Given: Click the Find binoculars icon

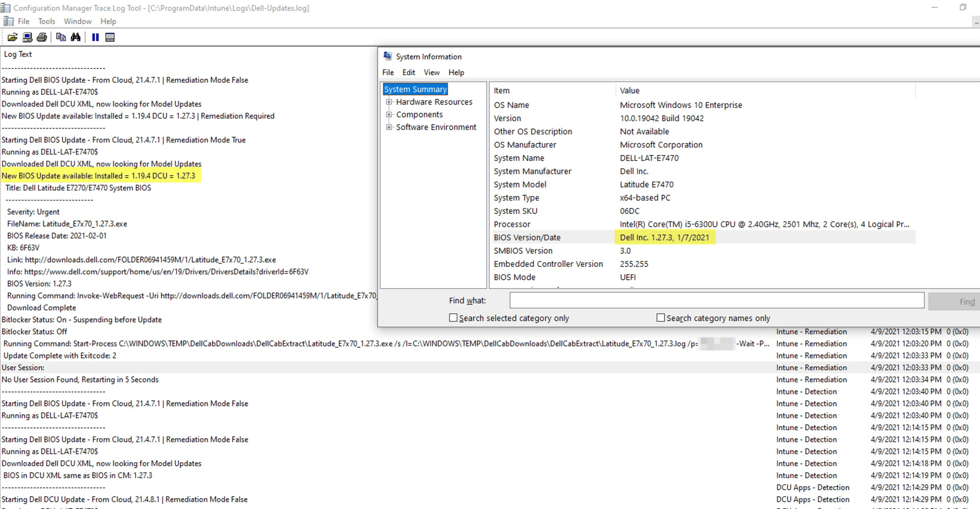Looking at the screenshot, I should tap(75, 37).
